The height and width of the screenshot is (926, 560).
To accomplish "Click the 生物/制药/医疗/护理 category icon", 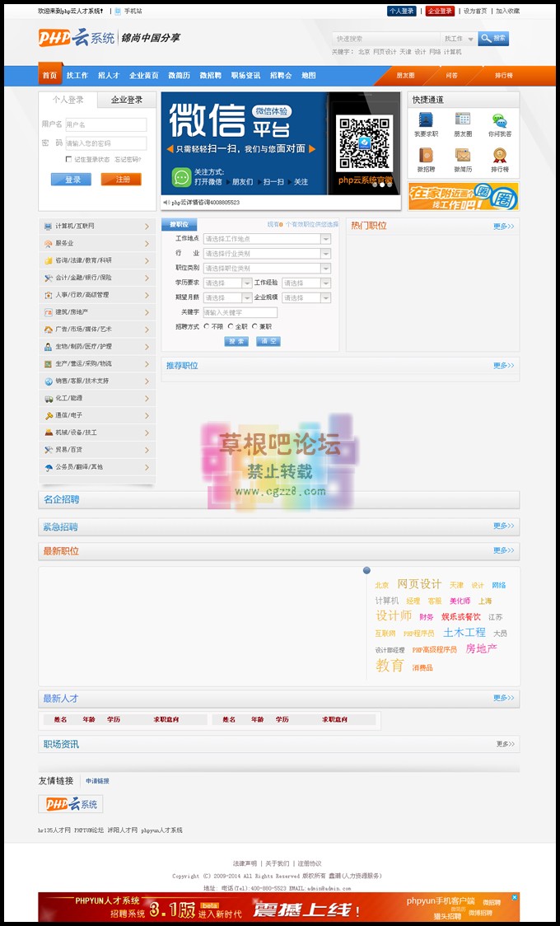I will [48, 347].
